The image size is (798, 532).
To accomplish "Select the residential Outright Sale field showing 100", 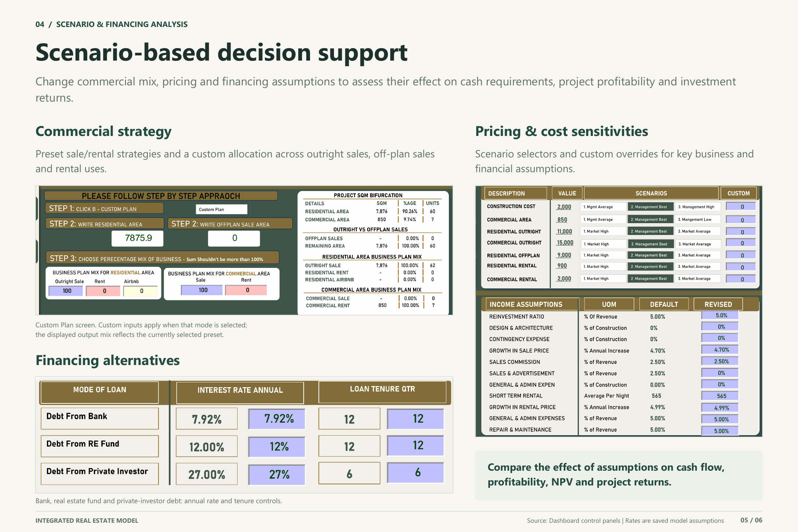I will click(66, 291).
